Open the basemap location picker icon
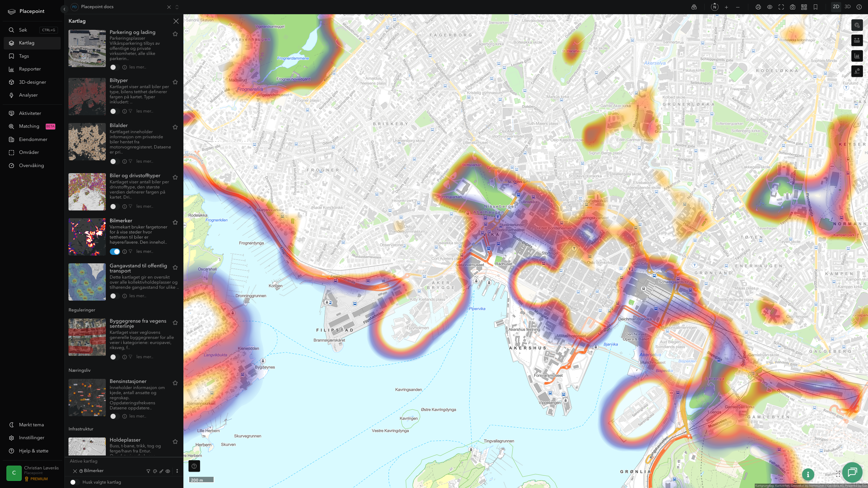This screenshot has height=488, width=868. [x=694, y=7]
